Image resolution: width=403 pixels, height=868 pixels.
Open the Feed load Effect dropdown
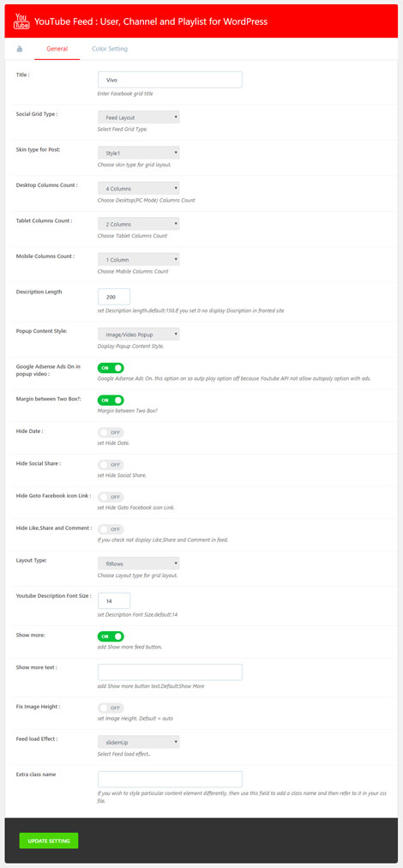pyautogui.click(x=138, y=742)
